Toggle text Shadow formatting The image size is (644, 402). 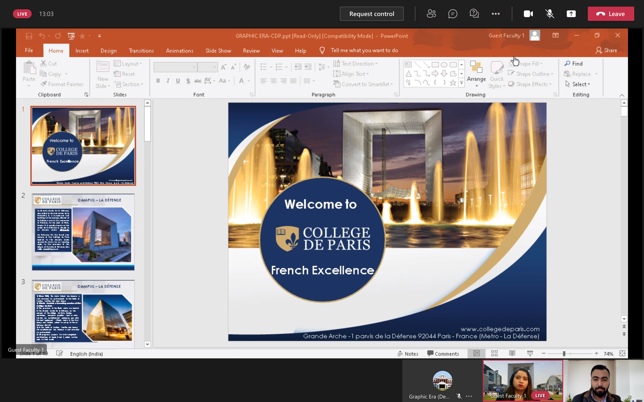[x=188, y=81]
